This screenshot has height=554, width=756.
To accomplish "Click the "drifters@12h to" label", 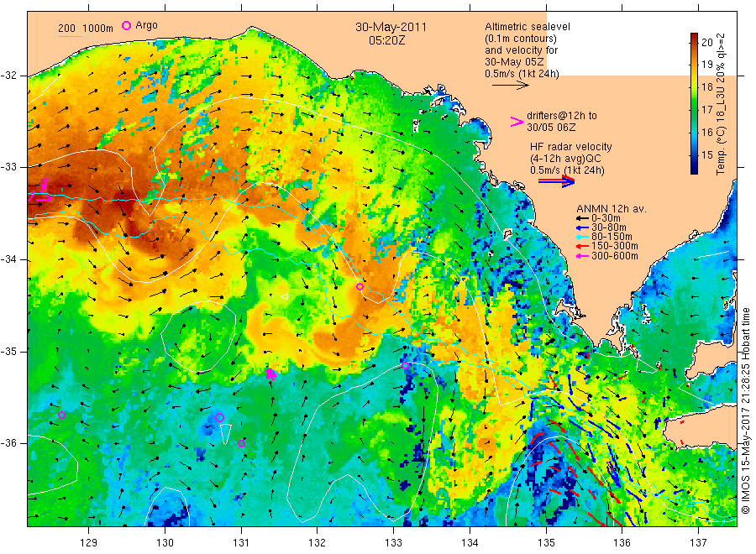I will click(x=562, y=116).
